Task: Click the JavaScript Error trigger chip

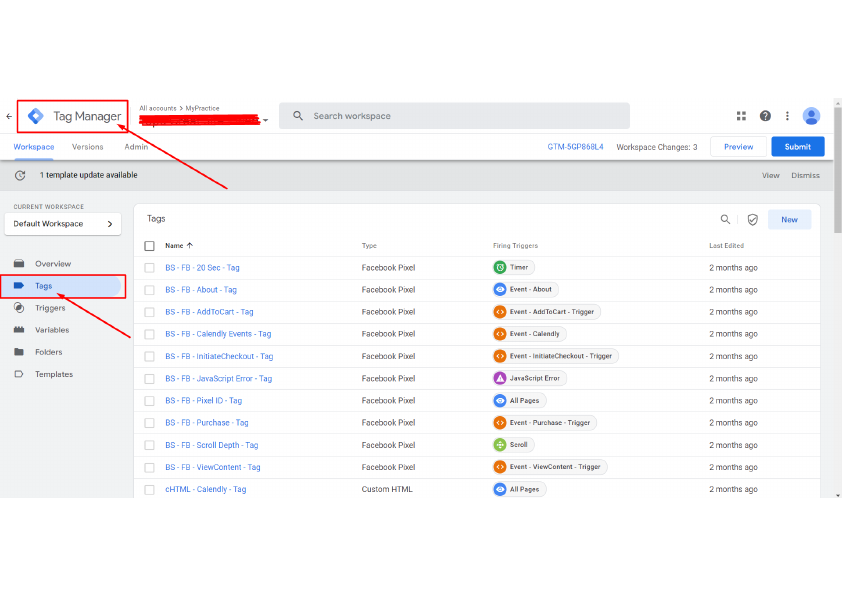Action: click(529, 379)
